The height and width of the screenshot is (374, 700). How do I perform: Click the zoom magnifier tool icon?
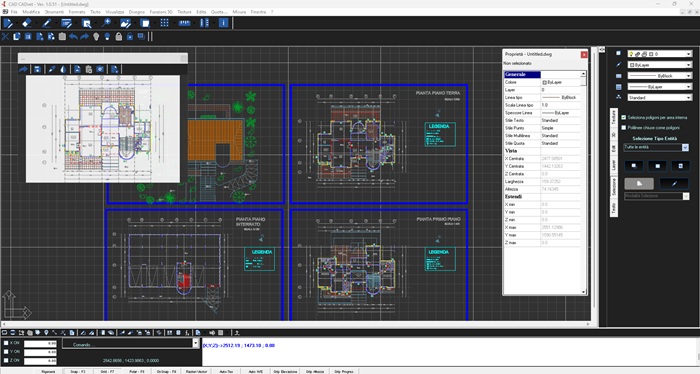click(106, 23)
